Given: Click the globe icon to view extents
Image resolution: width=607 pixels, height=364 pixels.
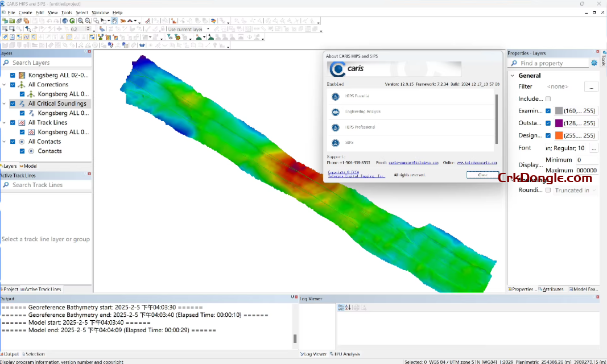Looking at the screenshot, I should [64, 21].
